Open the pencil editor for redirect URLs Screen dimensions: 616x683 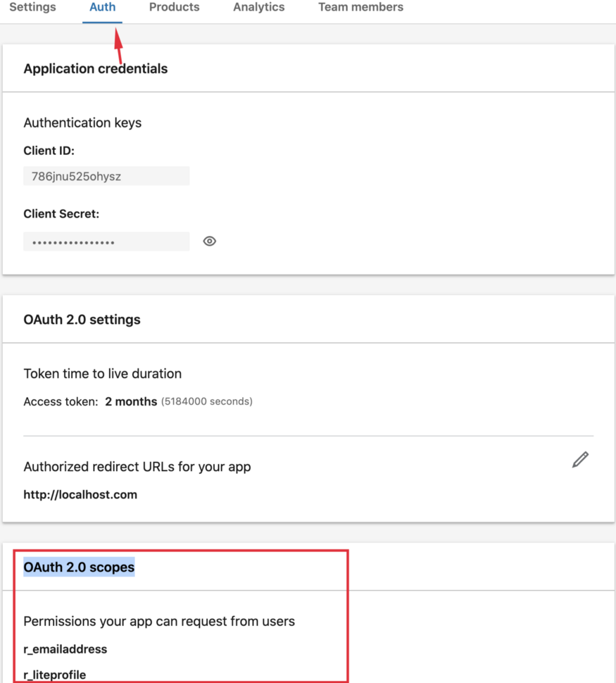[x=579, y=459]
